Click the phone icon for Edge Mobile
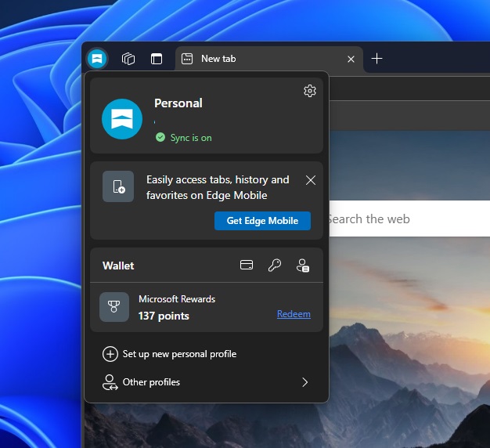Image resolution: width=490 pixels, height=448 pixels. [118, 186]
